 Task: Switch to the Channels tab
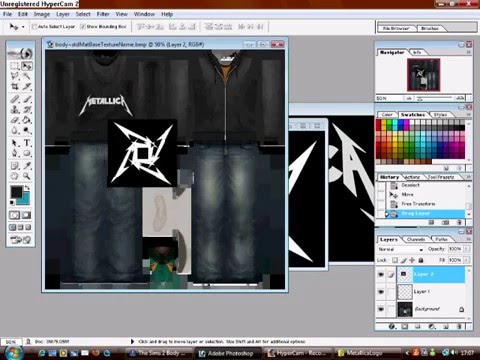416,239
